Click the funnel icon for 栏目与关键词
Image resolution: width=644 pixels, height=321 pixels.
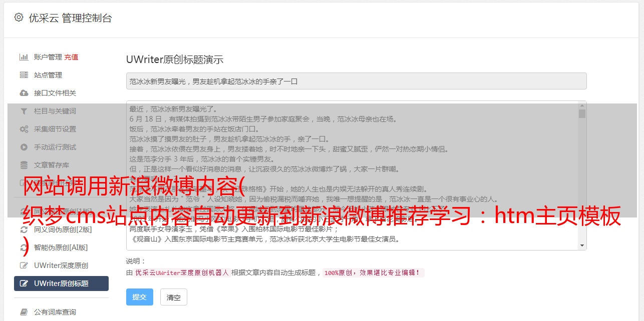coord(24,111)
